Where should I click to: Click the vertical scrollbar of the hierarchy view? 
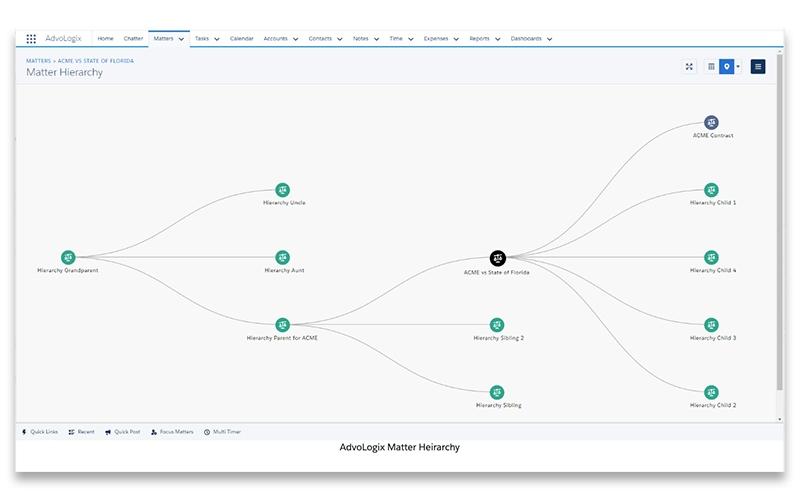[780, 222]
